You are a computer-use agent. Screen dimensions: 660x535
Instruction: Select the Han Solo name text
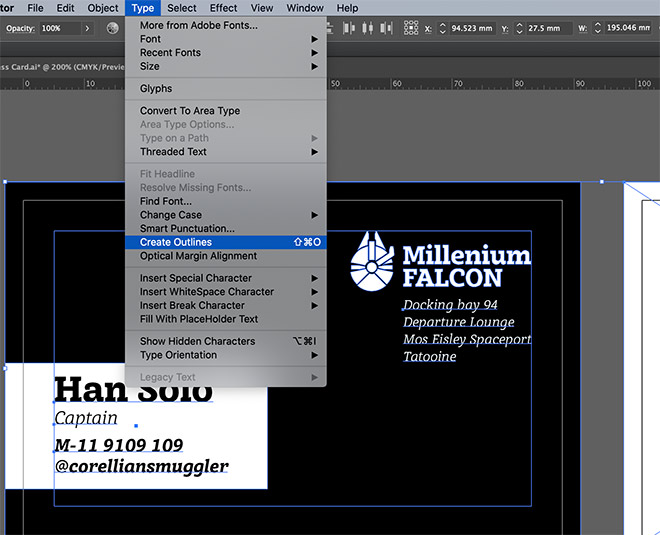click(x=133, y=390)
